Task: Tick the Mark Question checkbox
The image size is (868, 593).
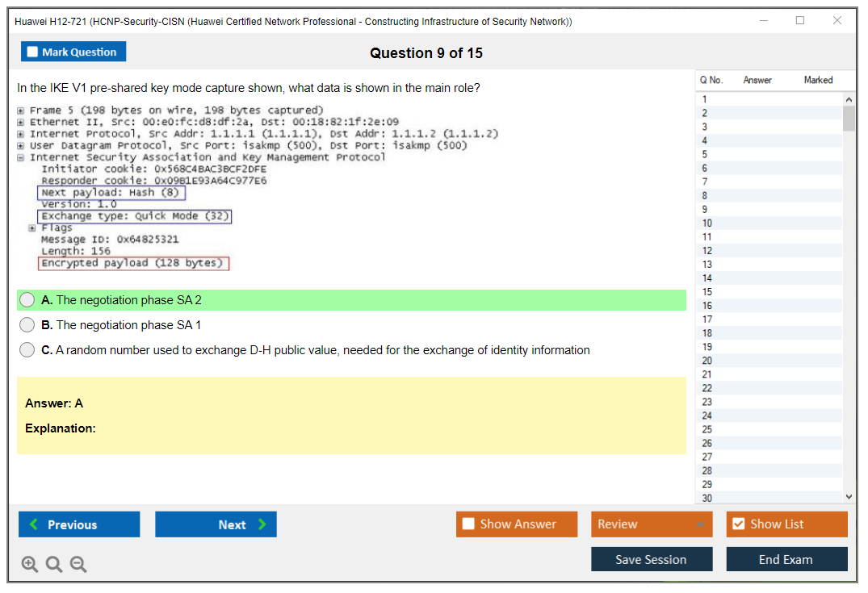Action: click(x=33, y=52)
